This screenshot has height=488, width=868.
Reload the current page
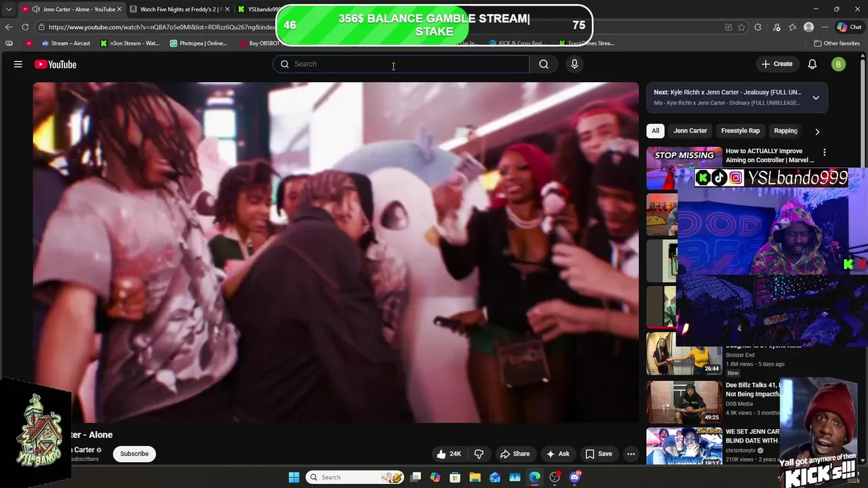click(25, 27)
